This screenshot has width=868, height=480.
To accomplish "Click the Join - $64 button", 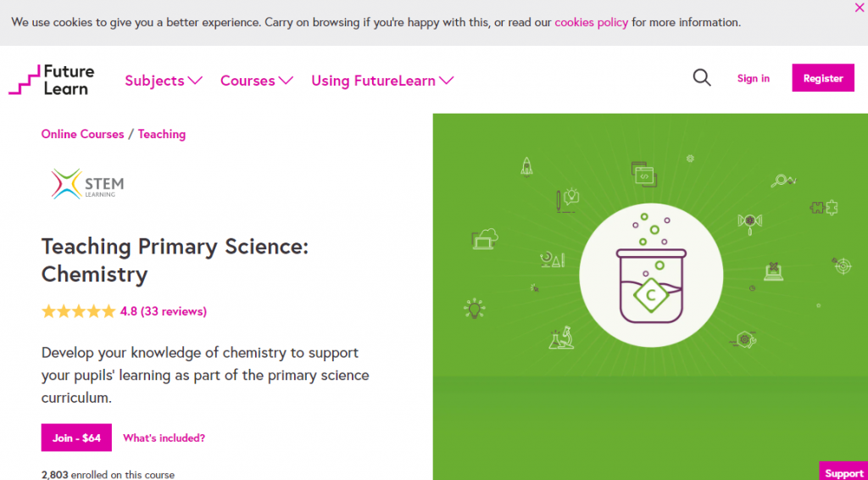I will tap(76, 438).
